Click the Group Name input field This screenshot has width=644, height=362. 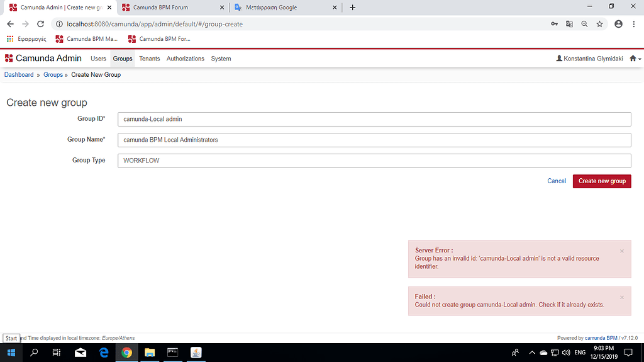(x=374, y=140)
